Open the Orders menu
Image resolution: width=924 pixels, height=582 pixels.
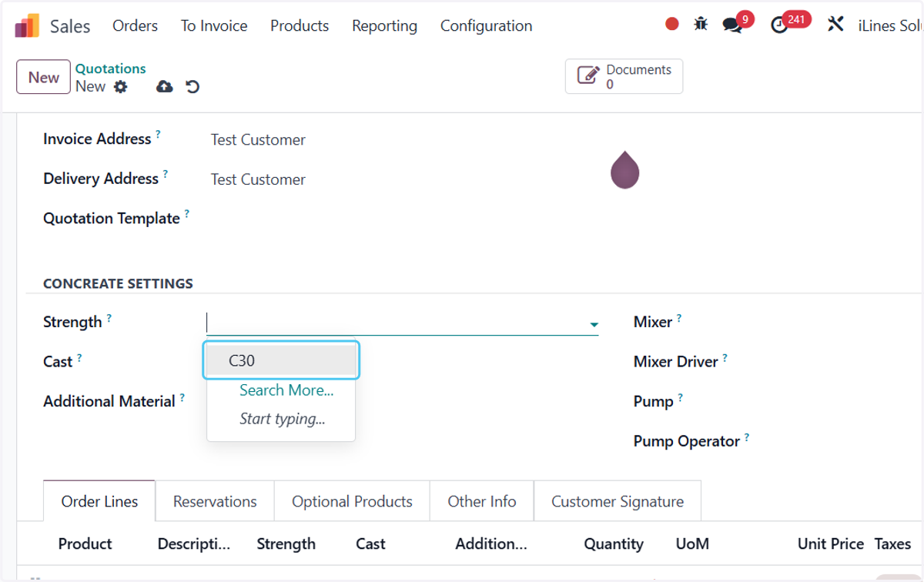point(135,25)
